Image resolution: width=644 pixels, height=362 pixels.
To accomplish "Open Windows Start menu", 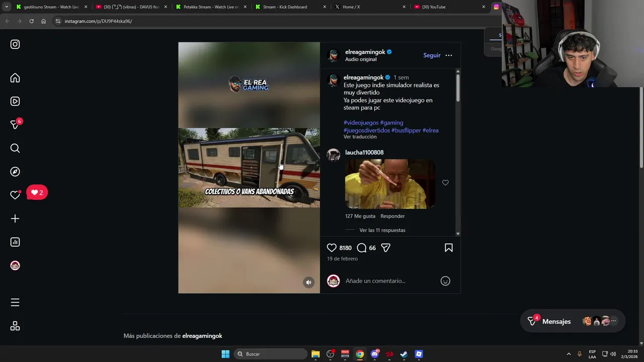I will pos(225,354).
